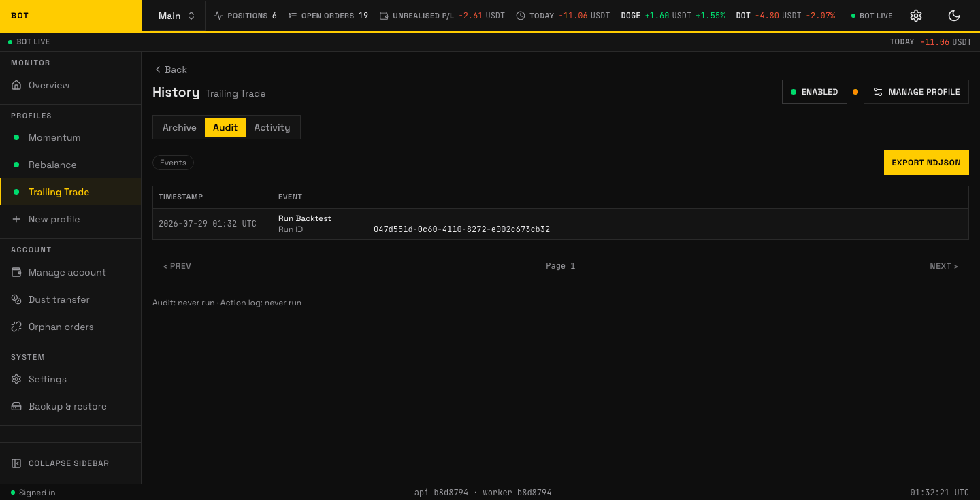Select the Momentum profile
980x500 pixels.
point(71,137)
